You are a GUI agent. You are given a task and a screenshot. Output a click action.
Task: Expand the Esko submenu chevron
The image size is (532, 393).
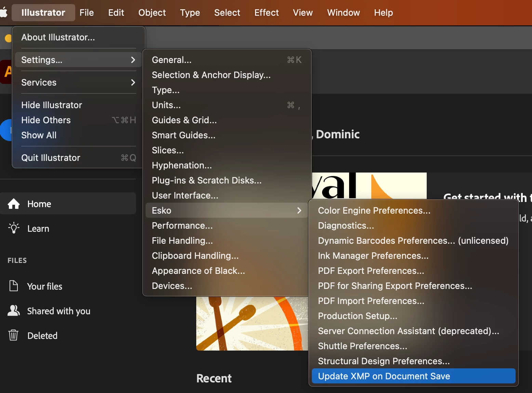(299, 211)
